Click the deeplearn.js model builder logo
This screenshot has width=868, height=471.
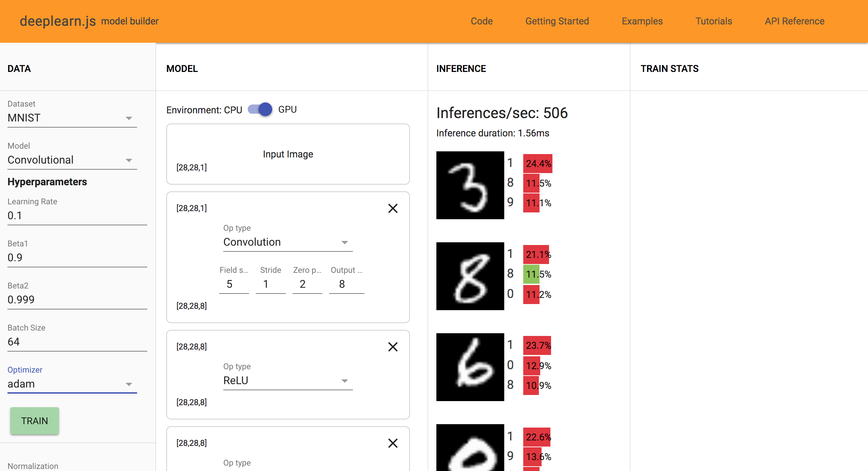[x=89, y=21]
